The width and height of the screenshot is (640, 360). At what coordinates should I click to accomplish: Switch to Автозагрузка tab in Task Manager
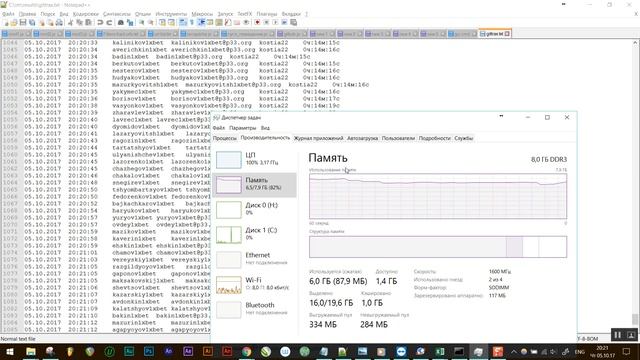tap(362, 138)
